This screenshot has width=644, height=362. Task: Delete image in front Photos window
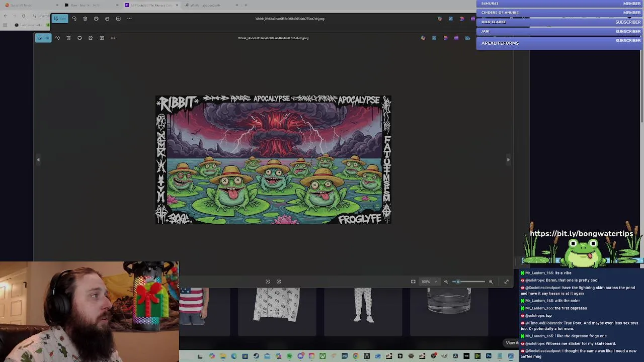point(68,38)
